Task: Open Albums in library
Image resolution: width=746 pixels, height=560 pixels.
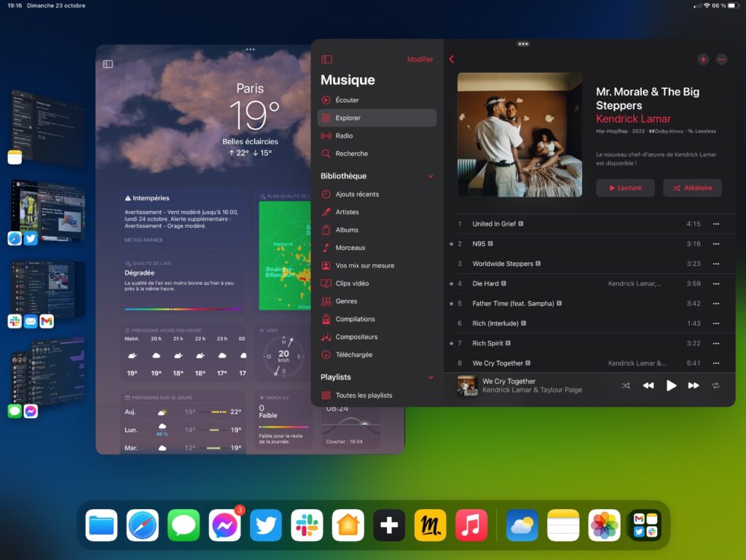Action: pos(377,229)
